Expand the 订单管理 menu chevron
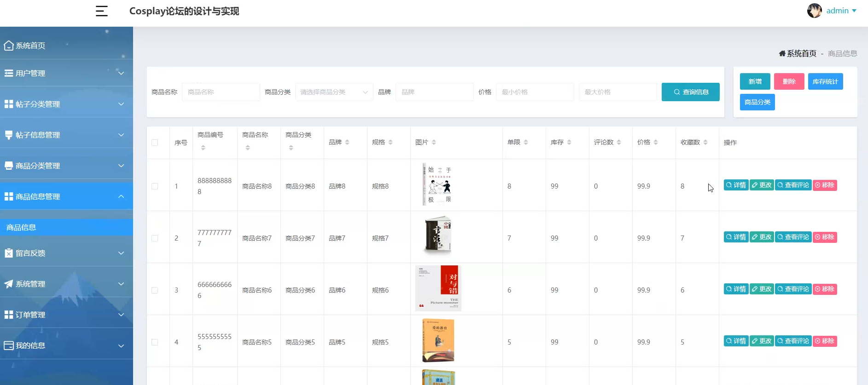The image size is (868, 385). (121, 315)
